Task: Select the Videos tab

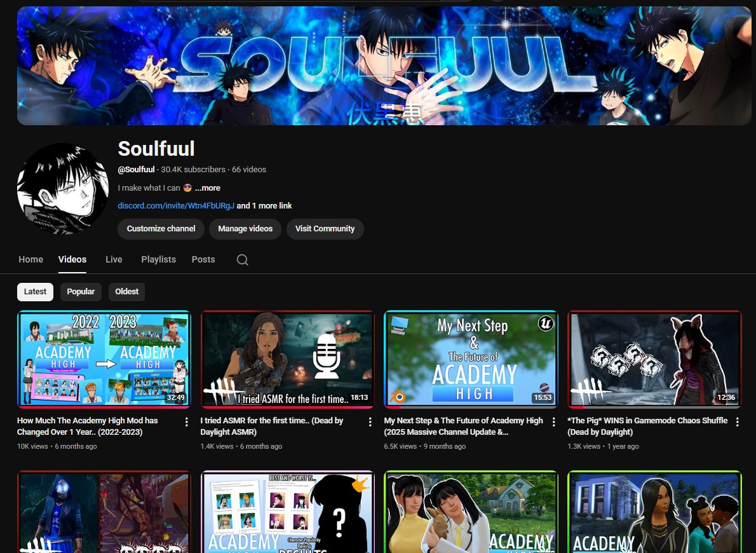Action: tap(72, 259)
